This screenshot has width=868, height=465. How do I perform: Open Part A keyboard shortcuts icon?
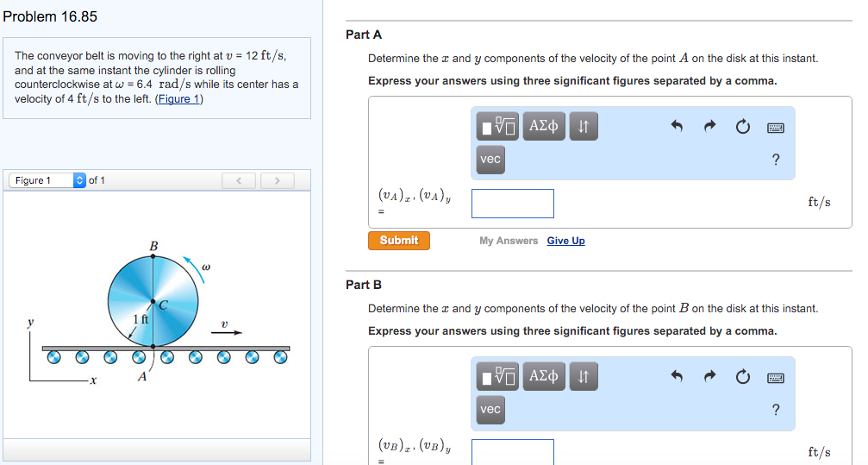(x=776, y=127)
